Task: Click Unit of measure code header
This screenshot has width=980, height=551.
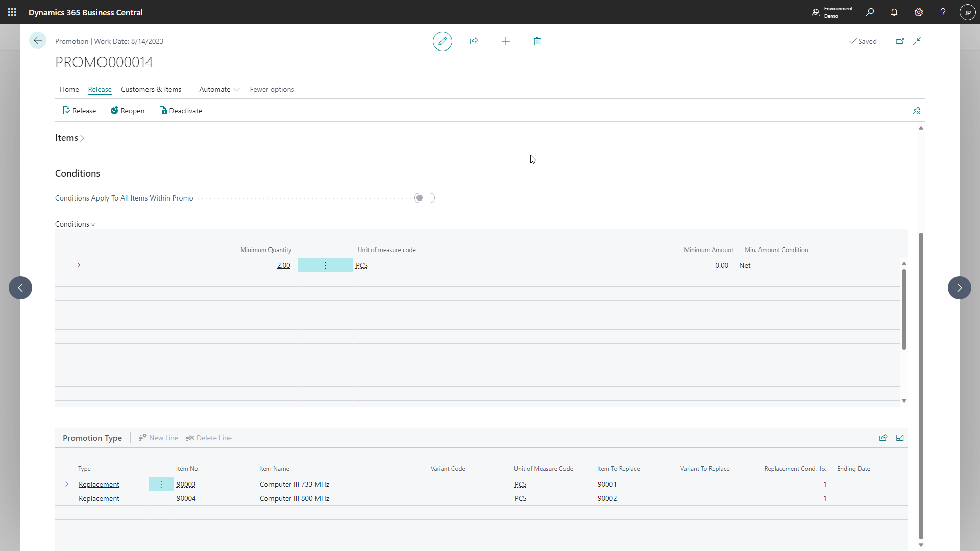Action: [x=387, y=250]
